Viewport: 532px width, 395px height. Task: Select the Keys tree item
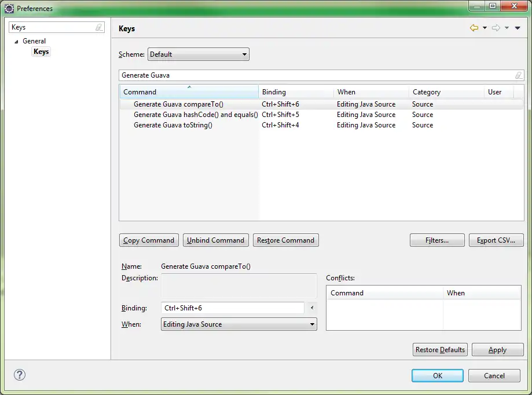[41, 52]
